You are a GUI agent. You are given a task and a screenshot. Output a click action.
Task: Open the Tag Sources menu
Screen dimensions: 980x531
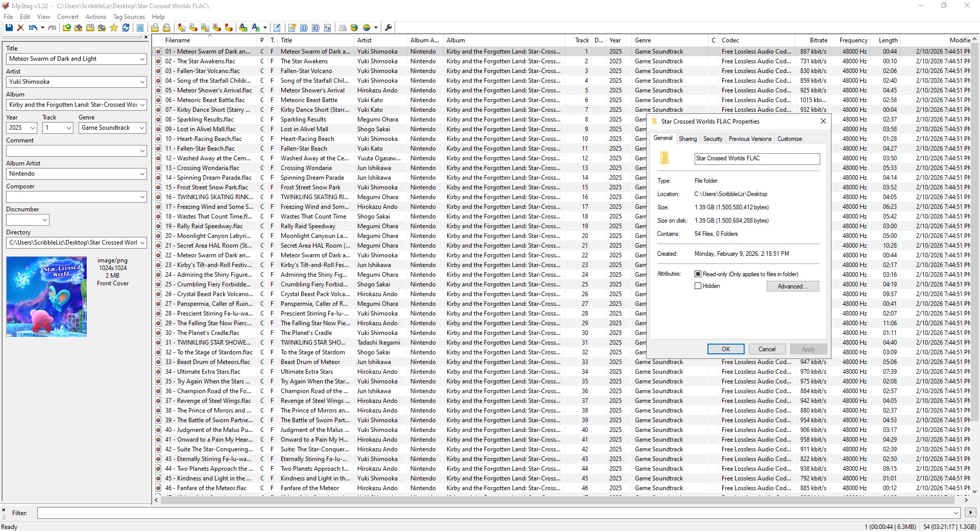129,17
